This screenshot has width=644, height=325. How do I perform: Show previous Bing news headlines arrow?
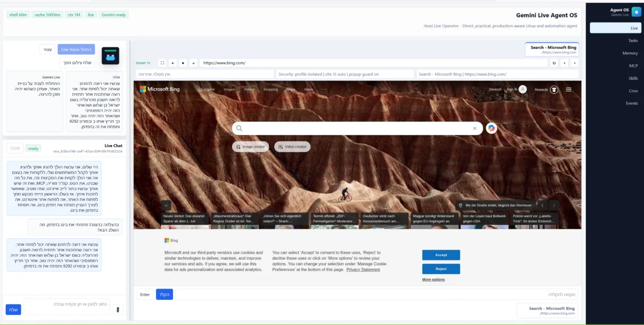coord(542,205)
